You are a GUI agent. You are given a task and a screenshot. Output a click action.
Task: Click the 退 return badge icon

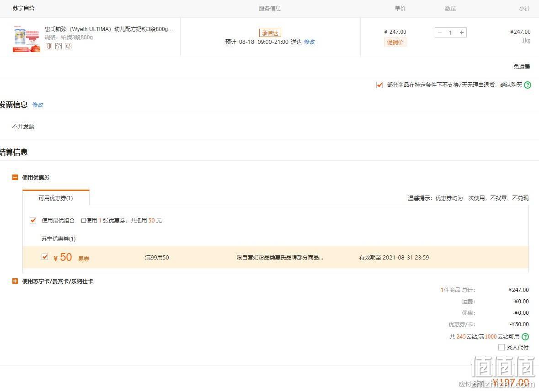68,46
